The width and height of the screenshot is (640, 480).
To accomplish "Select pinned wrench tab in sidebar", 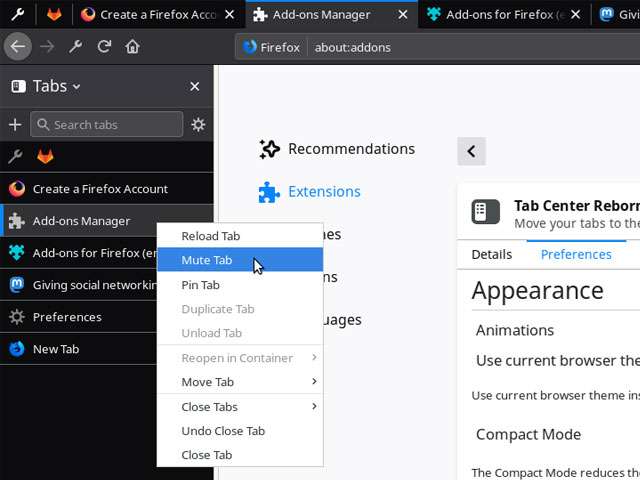I will point(16,156).
